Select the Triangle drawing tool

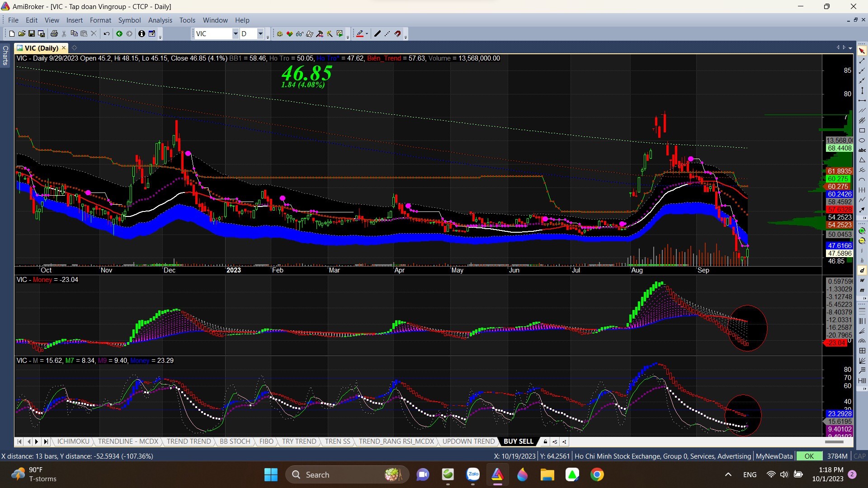coord(862,160)
